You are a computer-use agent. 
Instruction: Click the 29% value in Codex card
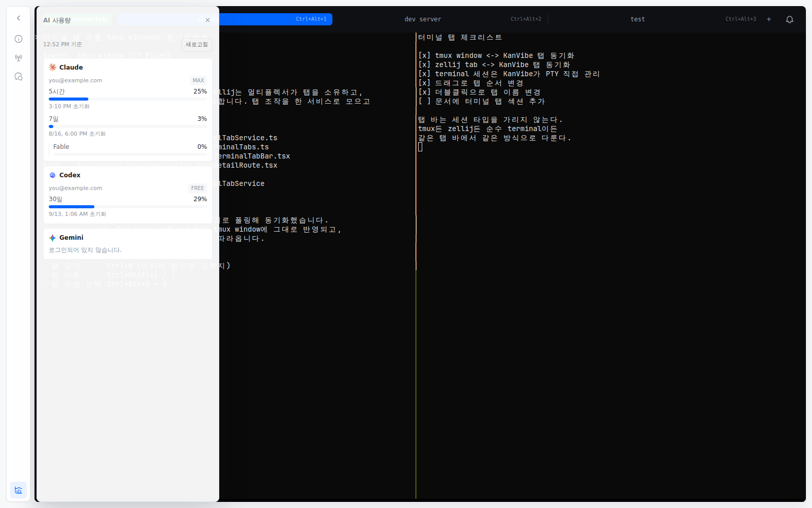[200, 199]
